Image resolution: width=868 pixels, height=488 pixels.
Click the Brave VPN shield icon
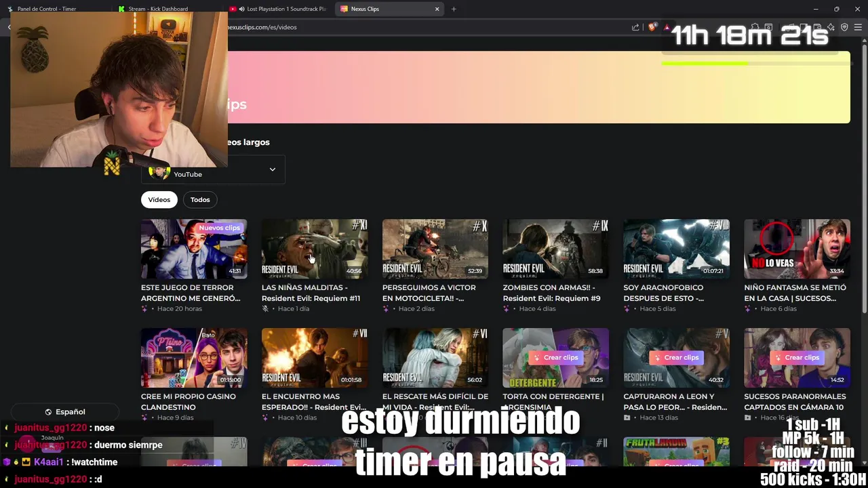tap(844, 27)
